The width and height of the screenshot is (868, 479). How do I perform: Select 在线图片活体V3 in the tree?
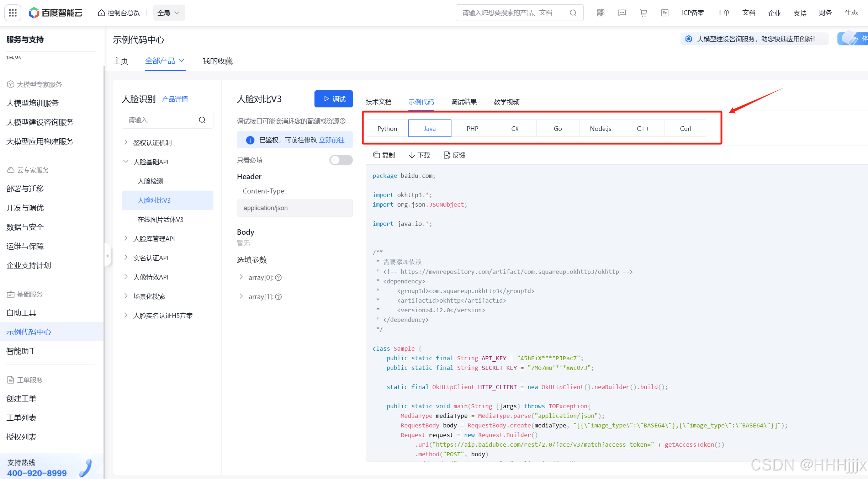click(x=160, y=219)
